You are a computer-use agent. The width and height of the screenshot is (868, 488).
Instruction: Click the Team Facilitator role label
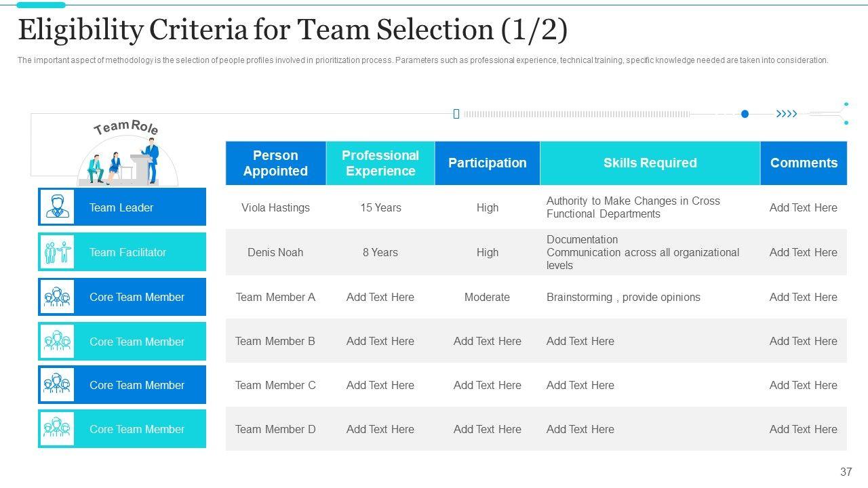(127, 252)
